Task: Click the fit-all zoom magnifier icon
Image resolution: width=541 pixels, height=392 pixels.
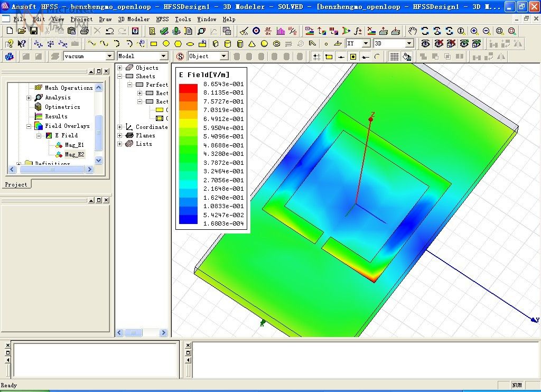Action: click(500, 31)
